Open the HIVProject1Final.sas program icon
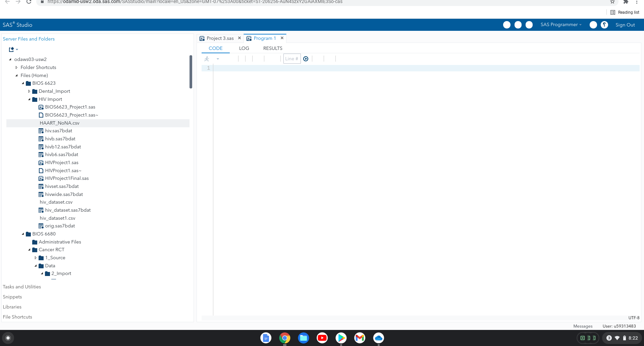644x346 pixels. tap(41, 178)
